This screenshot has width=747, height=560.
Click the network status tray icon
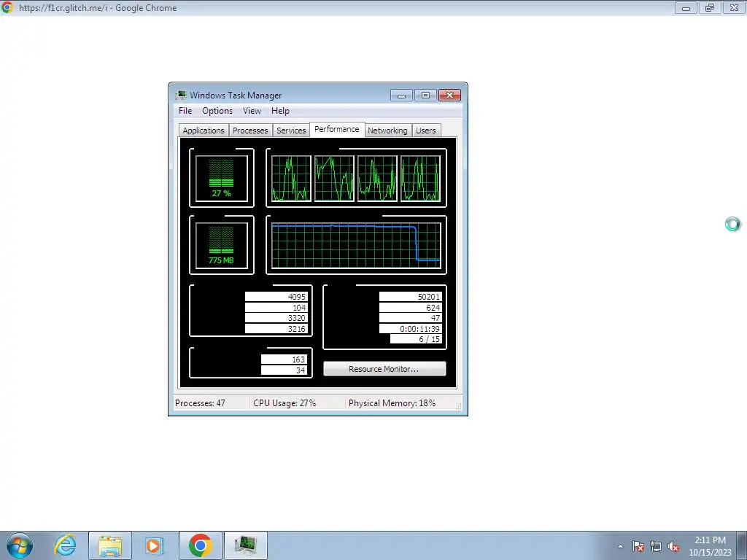click(656, 546)
